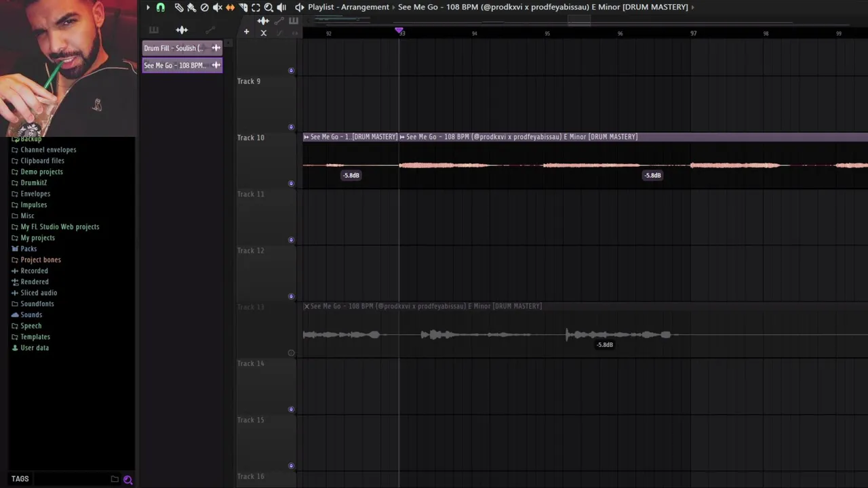
Task: Select the Paint brush tool
Action: point(192,7)
